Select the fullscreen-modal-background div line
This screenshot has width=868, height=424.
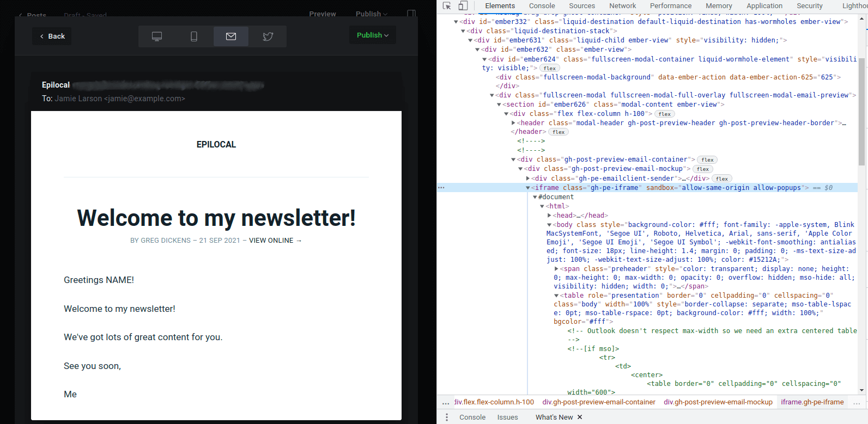pyautogui.click(x=669, y=77)
